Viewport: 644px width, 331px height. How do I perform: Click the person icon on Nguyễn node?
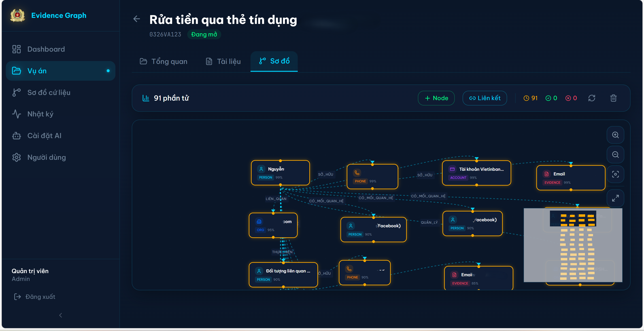tap(261, 169)
